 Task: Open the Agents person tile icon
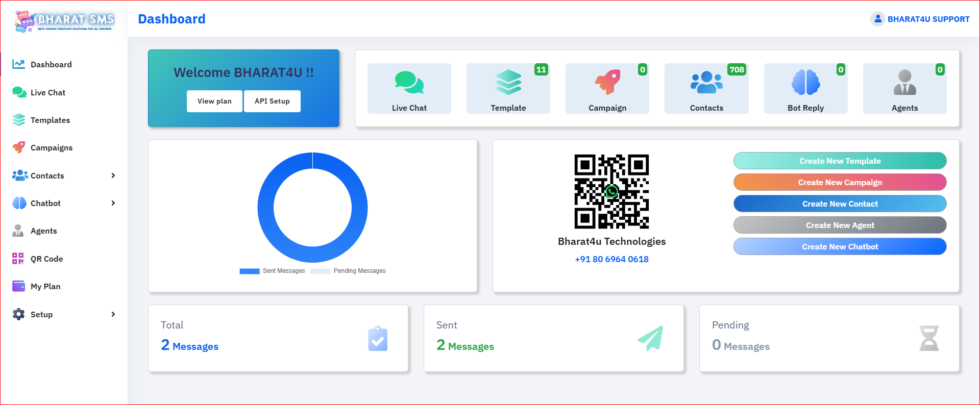pyautogui.click(x=904, y=83)
